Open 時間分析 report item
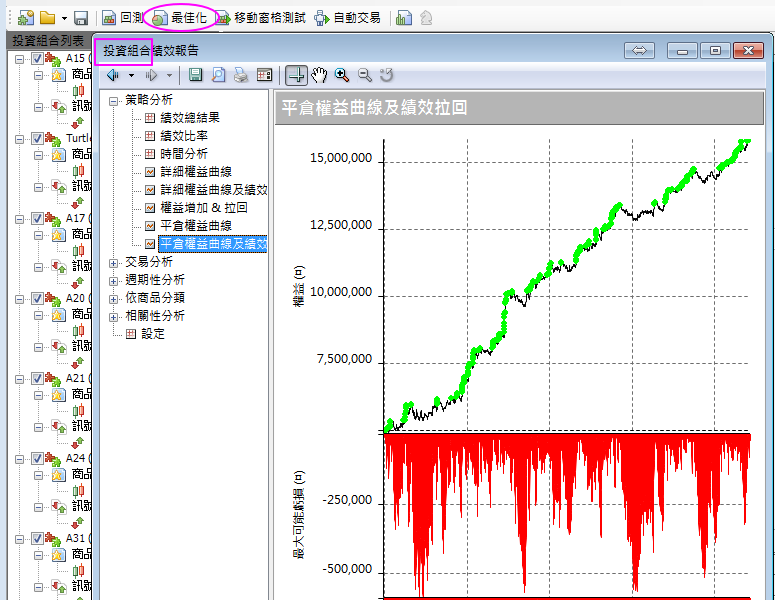The width and height of the screenshot is (775, 600). coord(183,154)
